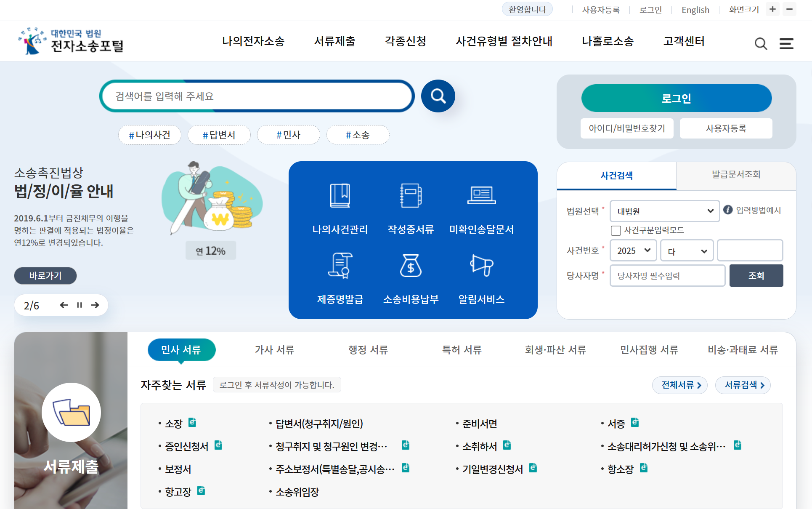The image size is (812, 509).
Task: Click the header search magnifier icon
Action: [760, 44]
